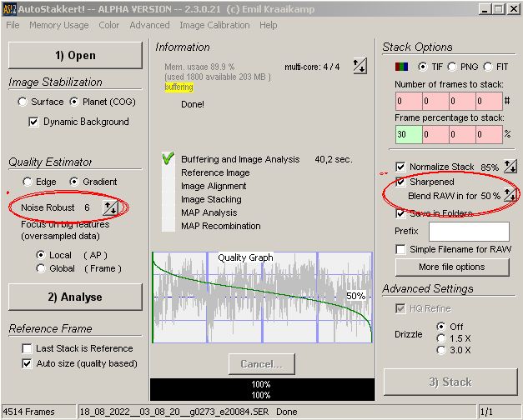Click the first frame percentage field
Image resolution: width=523 pixels, height=420 pixels.
pyautogui.click(x=407, y=134)
